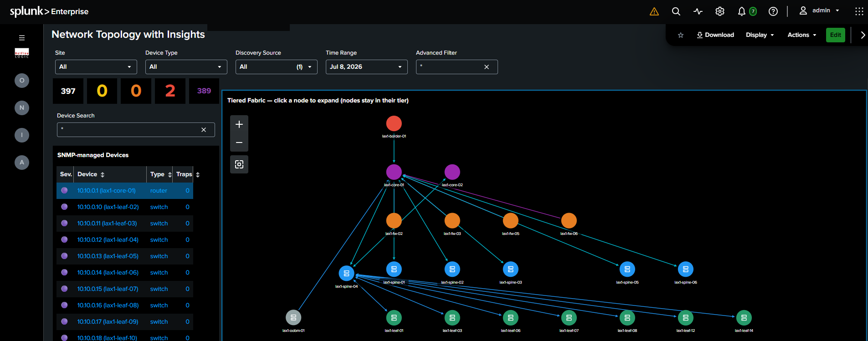Open the Site dropdown

(x=96, y=67)
